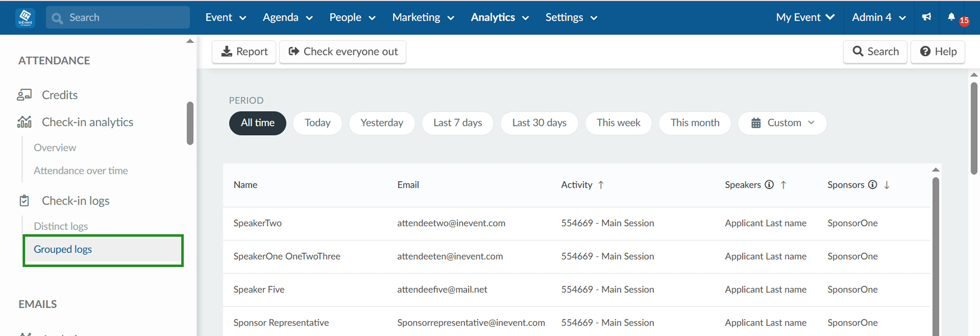Click the Help button
Image resolution: width=980 pixels, height=336 pixels.
[x=938, y=52]
